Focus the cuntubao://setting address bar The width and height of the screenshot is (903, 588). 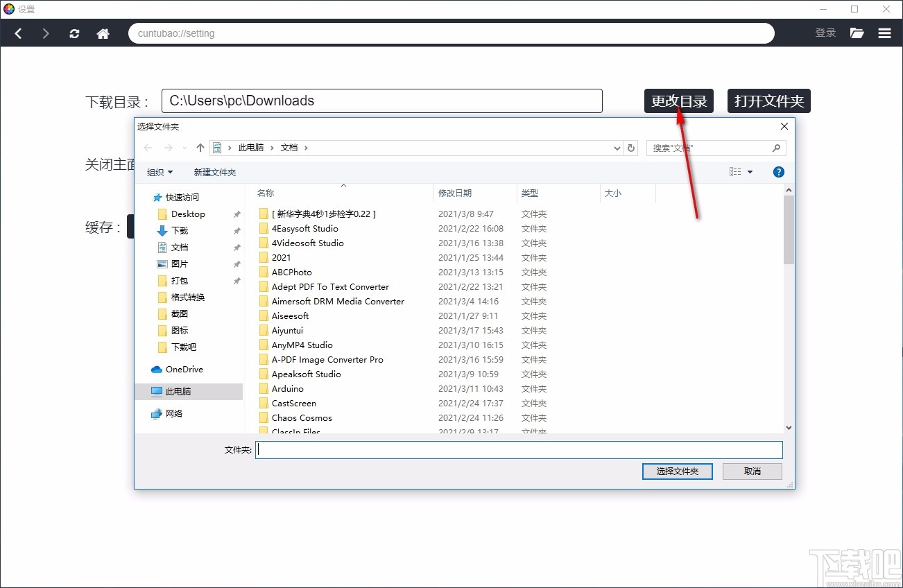pyautogui.click(x=451, y=33)
